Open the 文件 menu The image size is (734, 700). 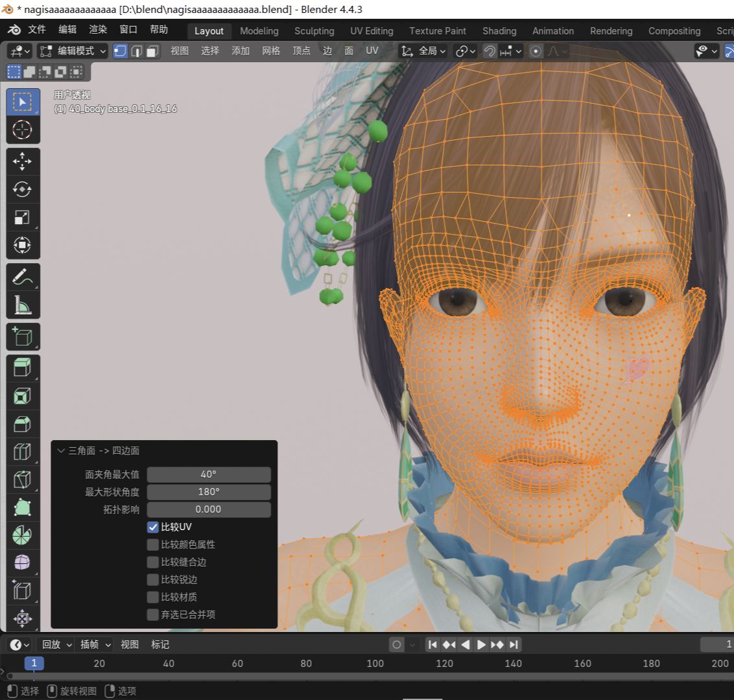point(37,30)
